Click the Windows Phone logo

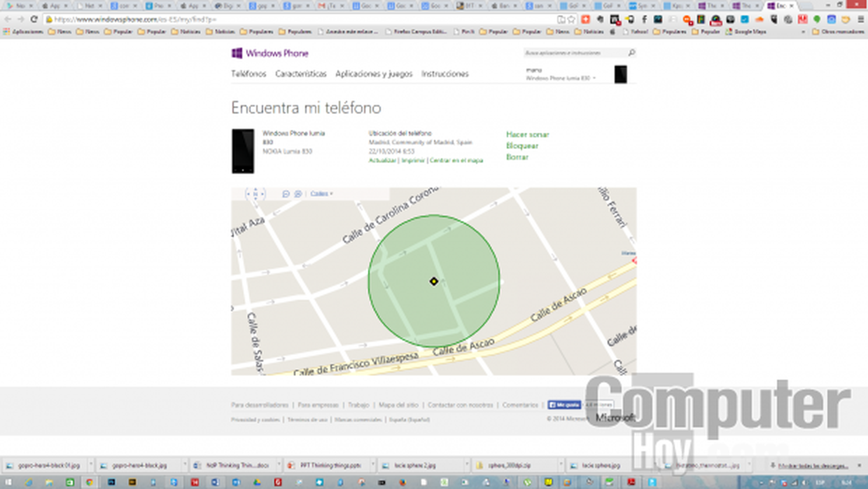[270, 53]
